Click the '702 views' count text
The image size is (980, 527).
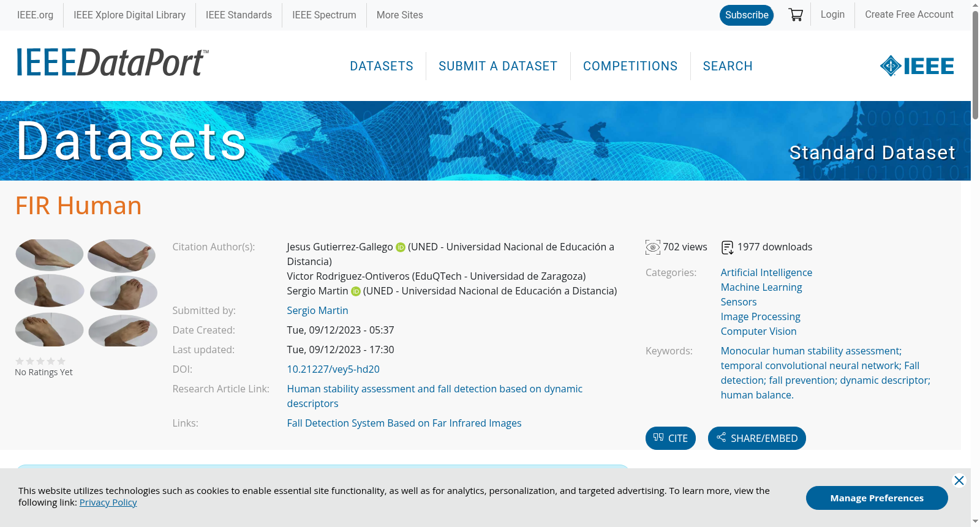pyautogui.click(x=685, y=247)
